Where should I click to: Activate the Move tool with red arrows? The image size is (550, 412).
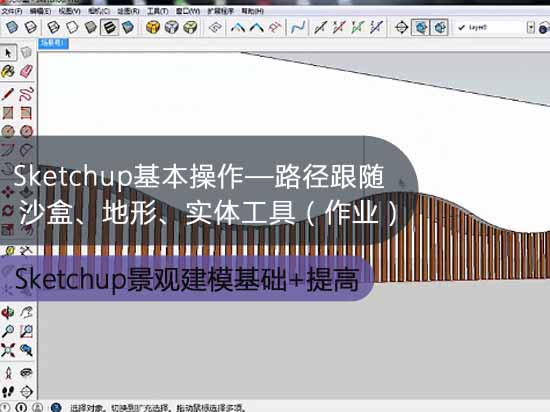pyautogui.click(x=8, y=191)
